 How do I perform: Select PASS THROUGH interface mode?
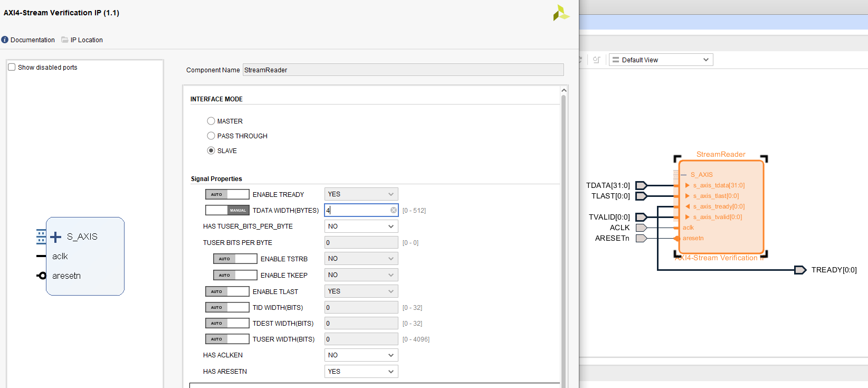(x=211, y=136)
